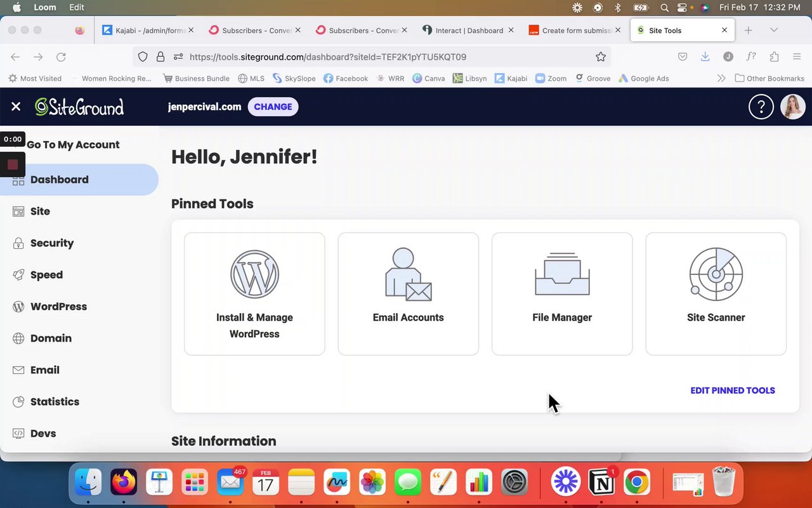Open Mail from the dock
The image size is (812, 508).
pos(230,483)
